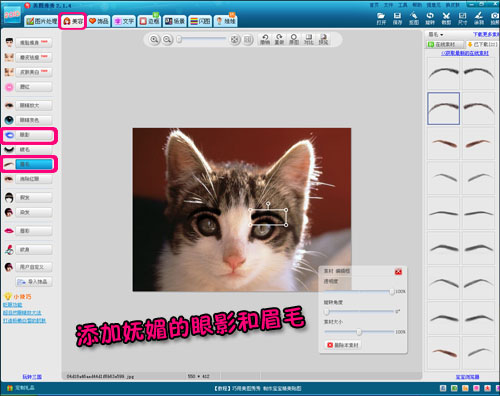
Task: Click the zoom out magnifier icon
Action: tap(167, 39)
